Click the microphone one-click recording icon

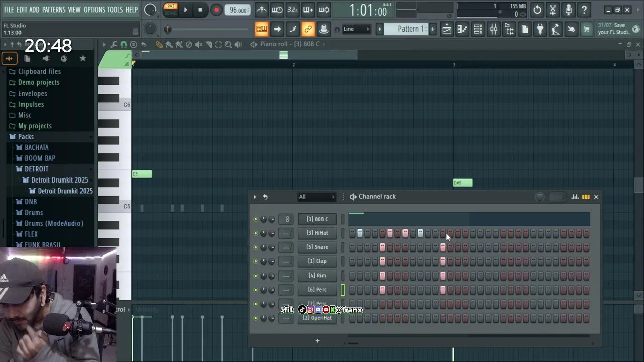click(569, 10)
